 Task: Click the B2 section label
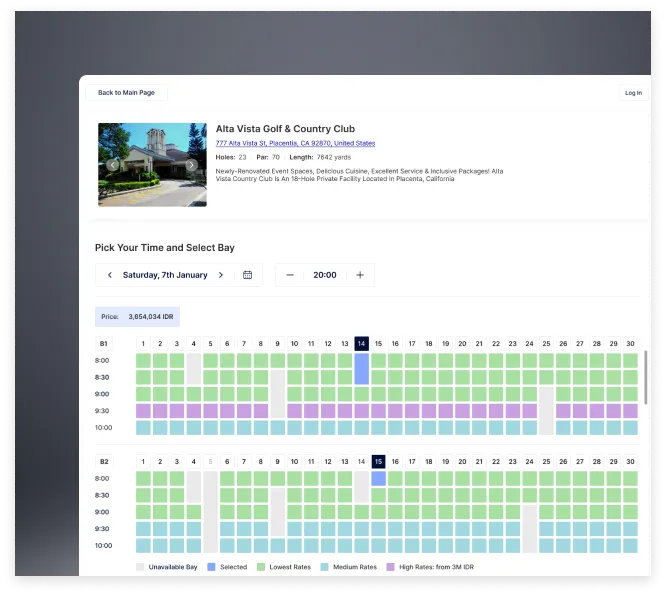pyautogui.click(x=103, y=462)
